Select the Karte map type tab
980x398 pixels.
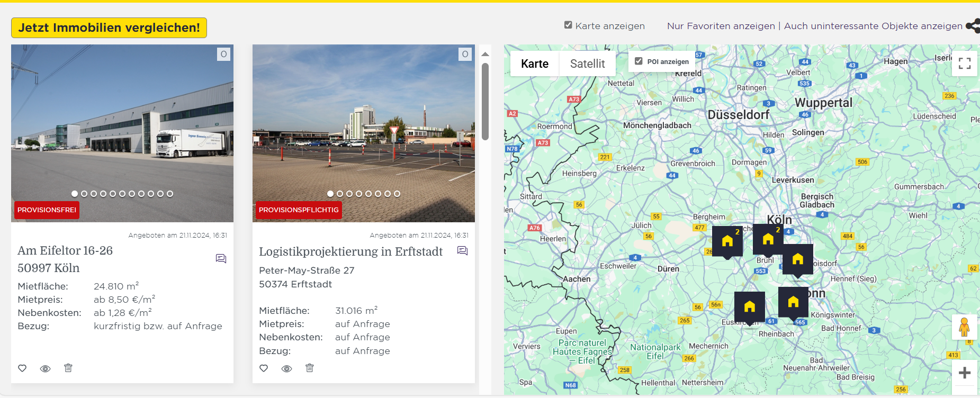click(535, 64)
